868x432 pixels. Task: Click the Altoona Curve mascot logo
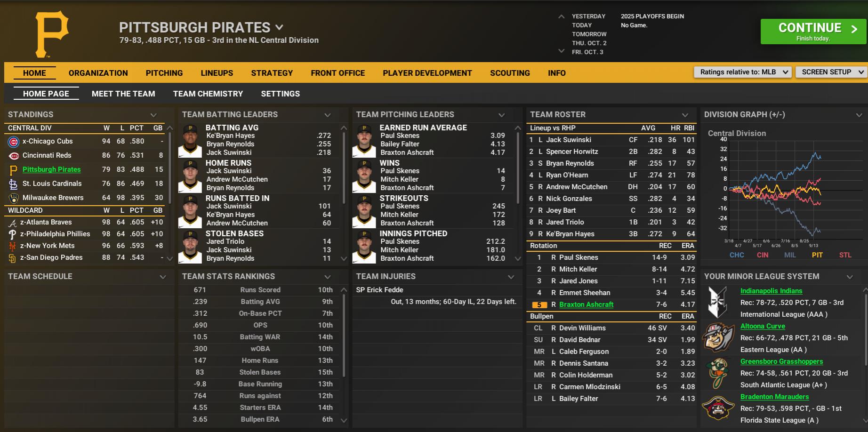pyautogui.click(x=718, y=337)
